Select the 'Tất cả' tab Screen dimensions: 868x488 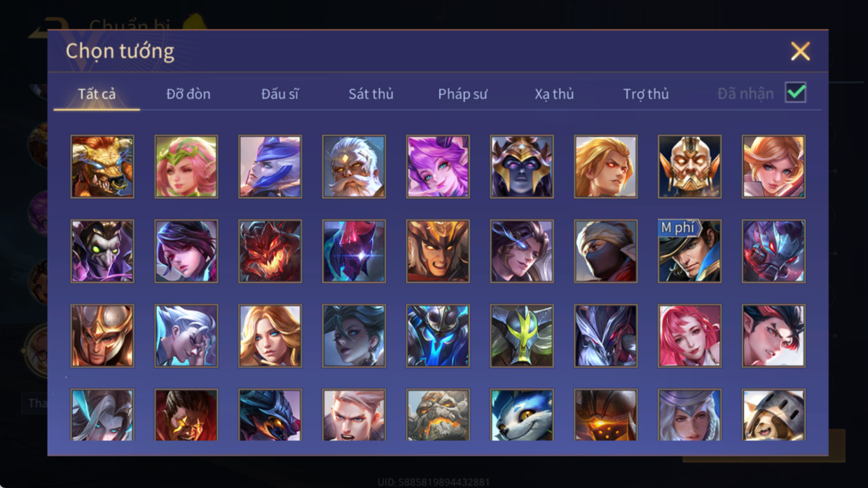click(97, 94)
